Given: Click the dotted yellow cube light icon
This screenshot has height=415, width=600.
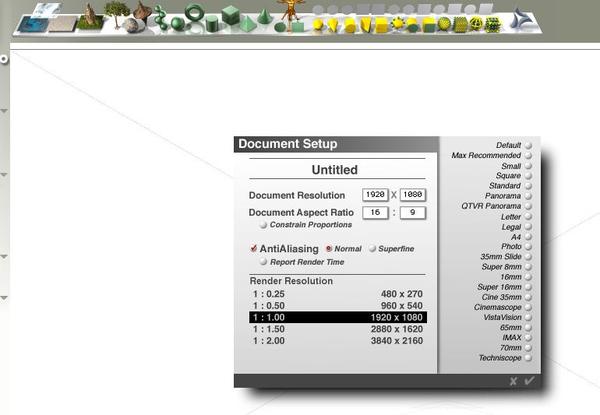Looking at the screenshot, I should [461, 25].
